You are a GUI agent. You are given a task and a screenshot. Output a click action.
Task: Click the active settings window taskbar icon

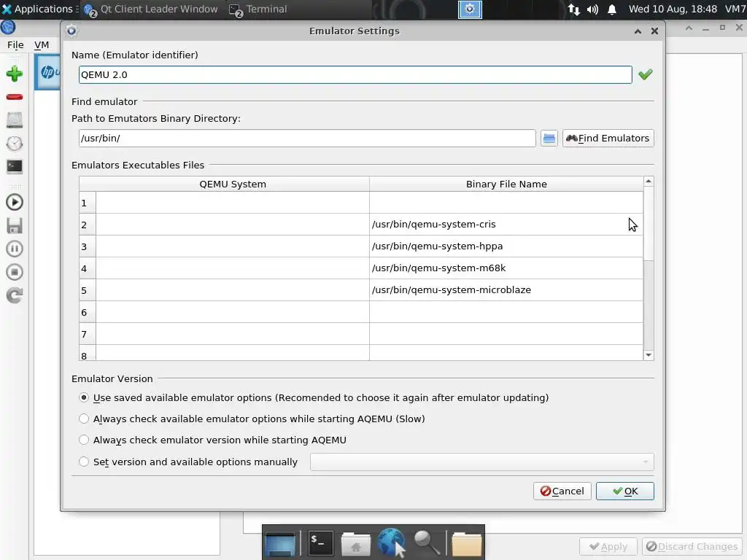[x=470, y=9]
